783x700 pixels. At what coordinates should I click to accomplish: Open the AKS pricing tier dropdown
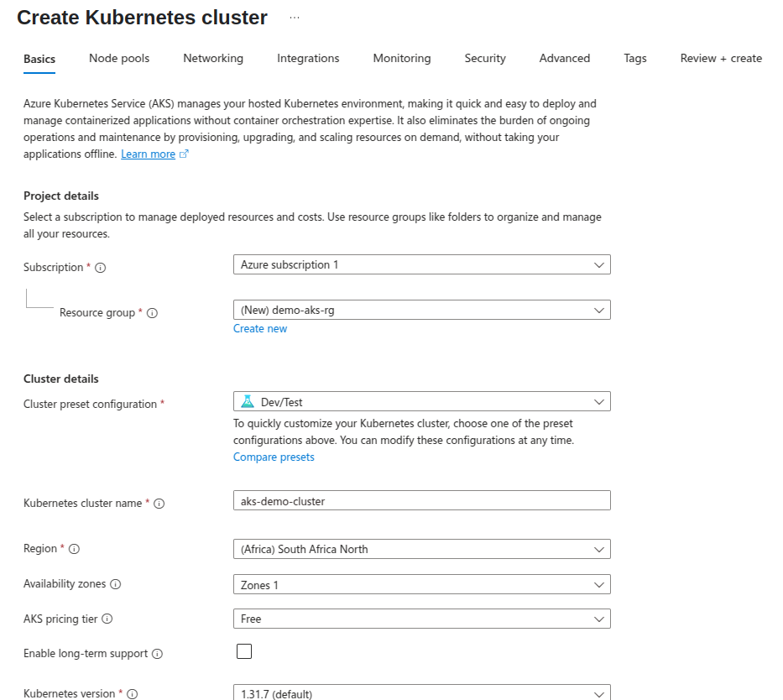422,619
